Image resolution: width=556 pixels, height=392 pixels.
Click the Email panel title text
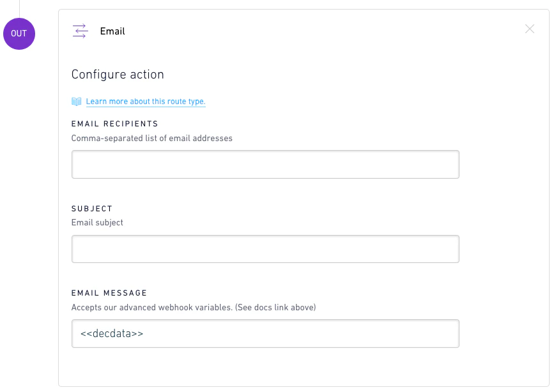pos(112,31)
